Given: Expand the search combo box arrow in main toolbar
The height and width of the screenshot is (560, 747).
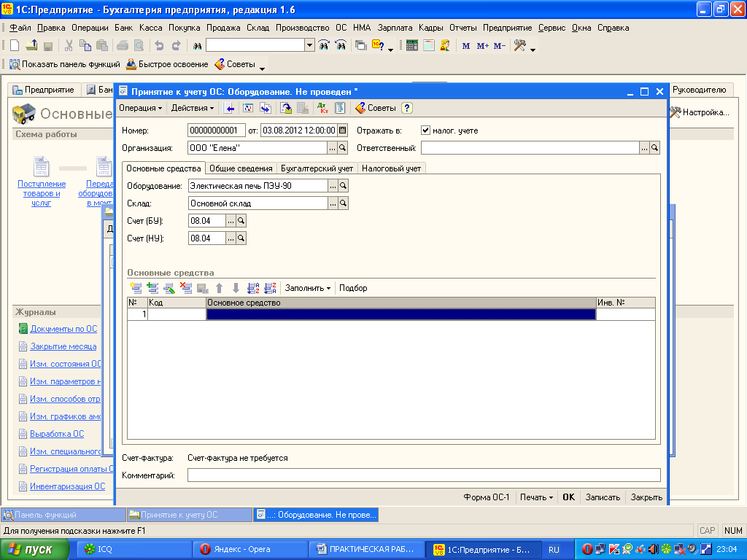Looking at the screenshot, I should click(x=309, y=46).
